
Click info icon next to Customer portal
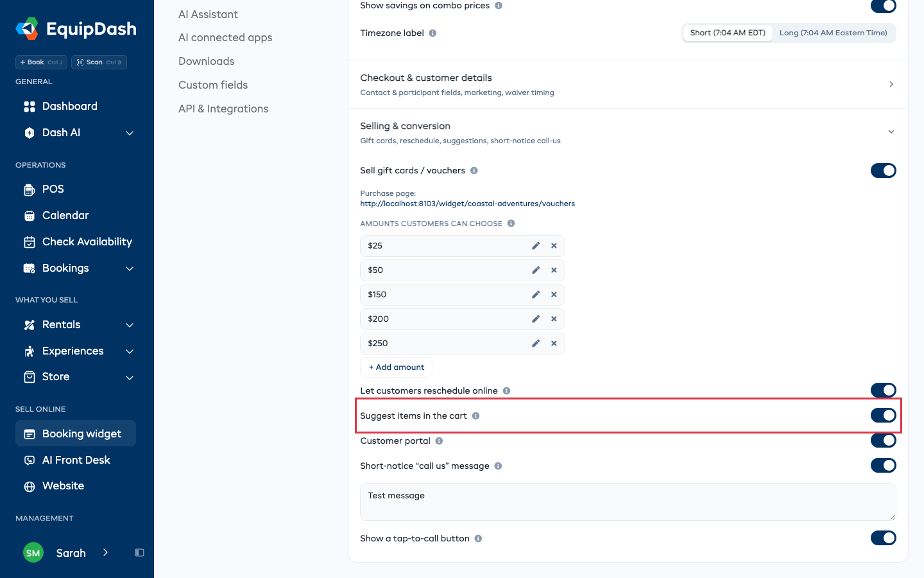439,441
